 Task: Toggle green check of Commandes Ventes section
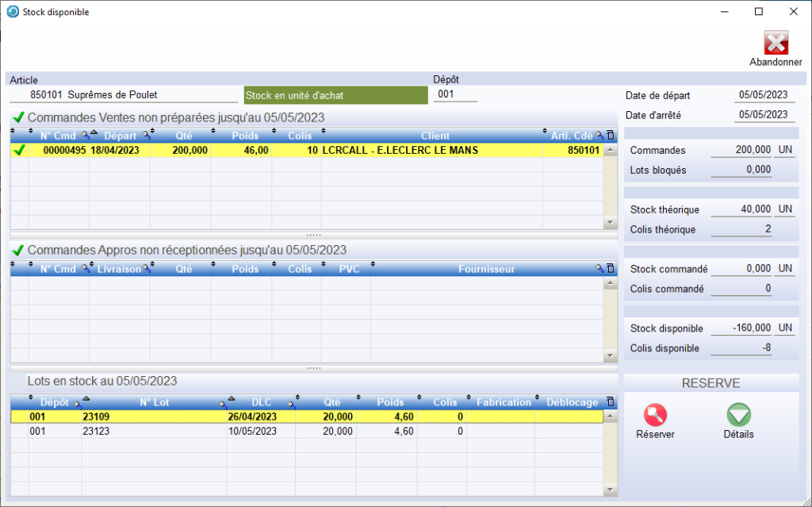18,117
